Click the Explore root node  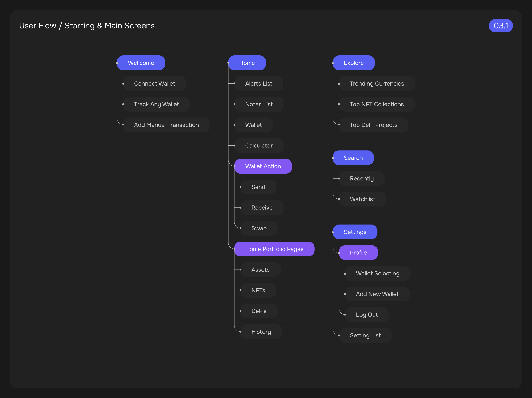point(354,63)
